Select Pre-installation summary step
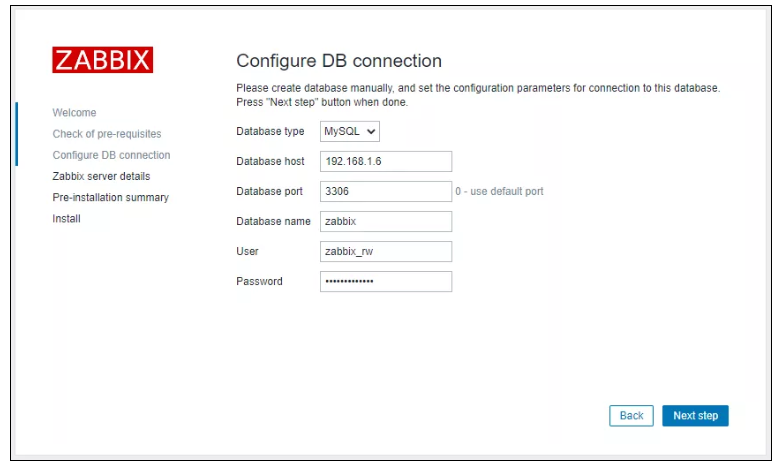The image size is (782, 474). [111, 198]
